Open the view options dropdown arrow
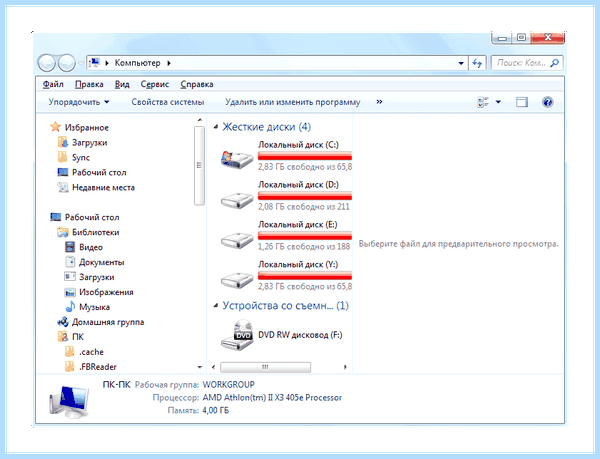The image size is (600, 459). [x=498, y=102]
